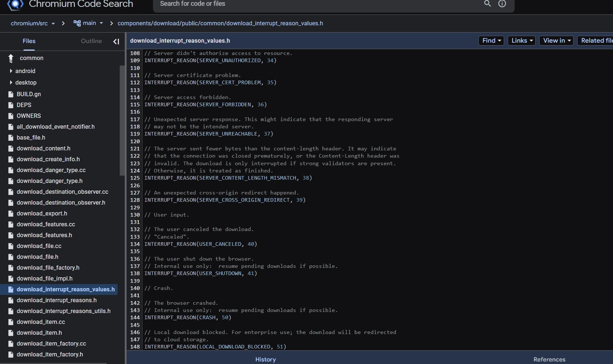This screenshot has width=613, height=364.
Task: Collapse the file panel with the arrow icon
Action: tap(116, 42)
